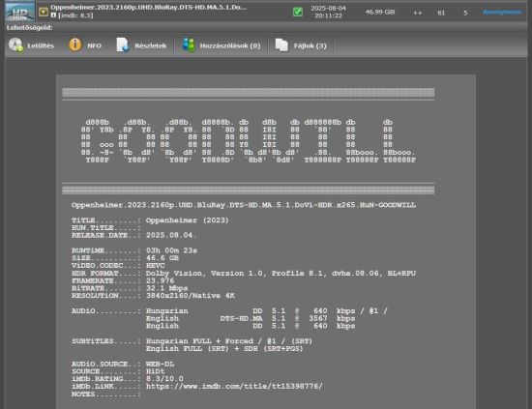Click the Letöltés text label
This screenshot has width=532, height=409.
click(41, 45)
